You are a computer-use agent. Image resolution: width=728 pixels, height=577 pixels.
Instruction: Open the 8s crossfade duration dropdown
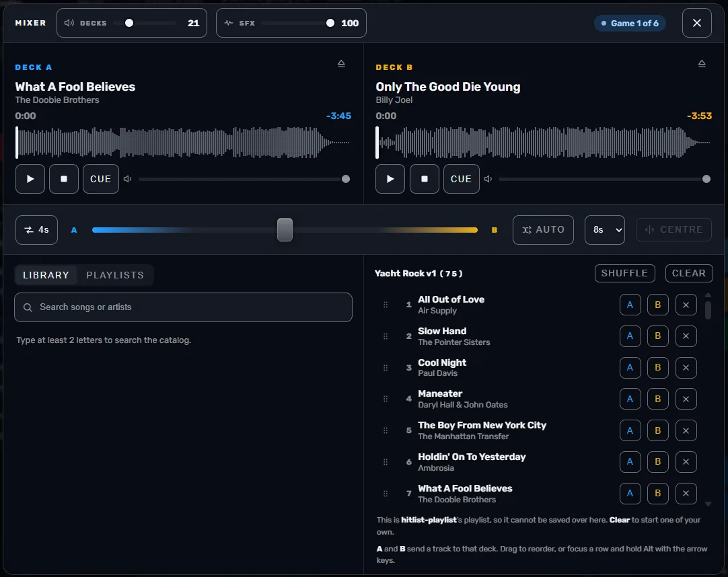click(x=604, y=230)
